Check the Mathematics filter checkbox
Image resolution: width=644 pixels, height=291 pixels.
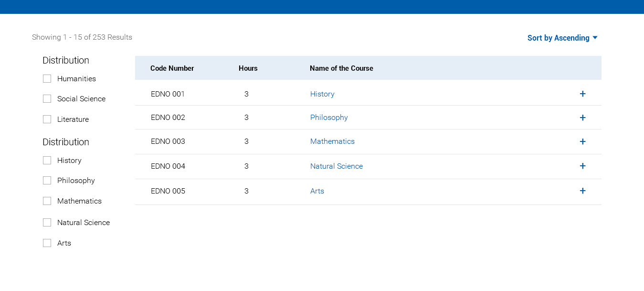47,201
